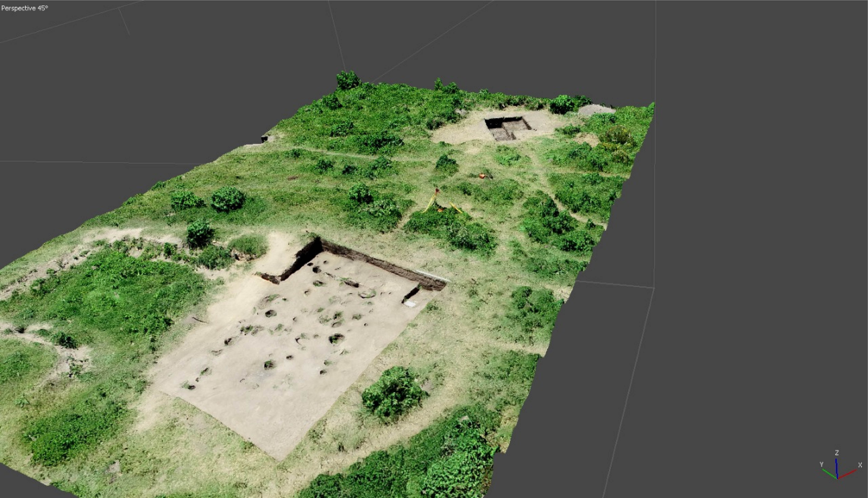The width and height of the screenshot is (868, 498).
Task: Click the Perspective 45° view label
Action: tap(25, 8)
